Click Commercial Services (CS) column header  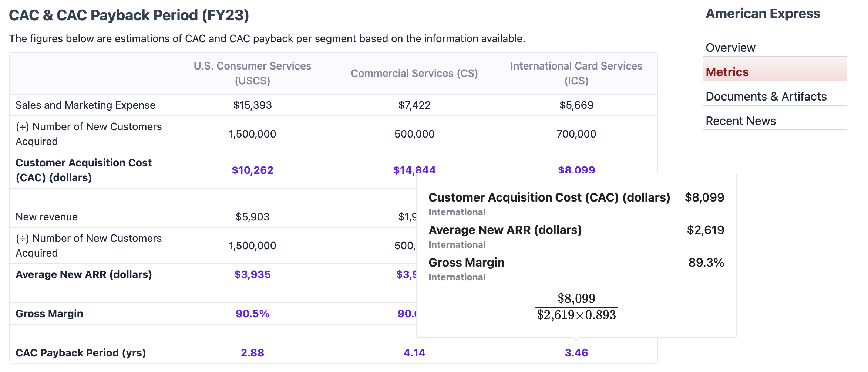coord(414,73)
